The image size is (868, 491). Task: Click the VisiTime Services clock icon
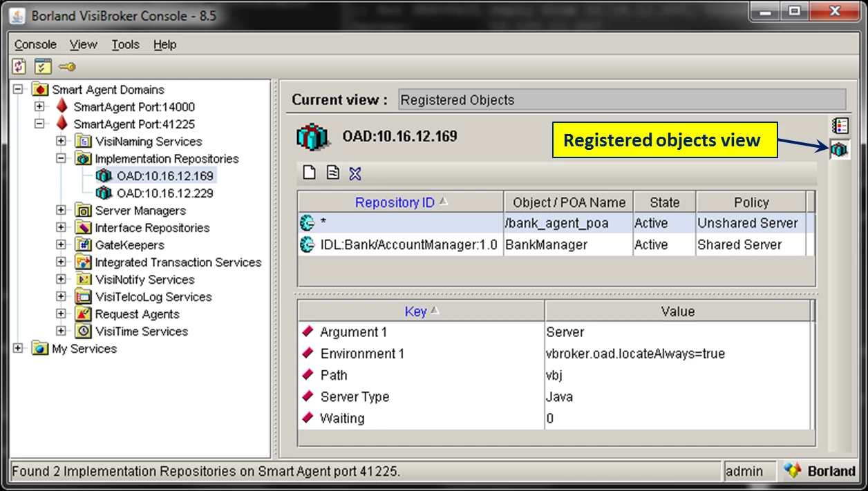(x=84, y=331)
